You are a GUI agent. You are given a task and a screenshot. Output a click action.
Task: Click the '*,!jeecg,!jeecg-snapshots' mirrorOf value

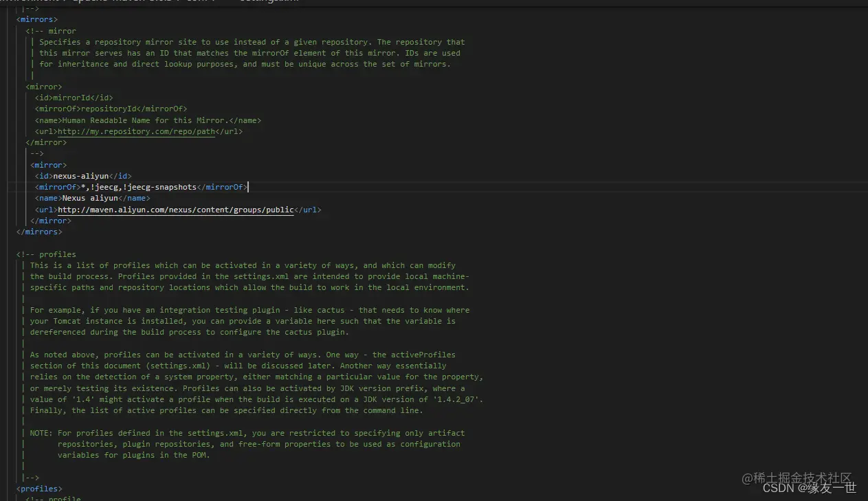coord(139,187)
